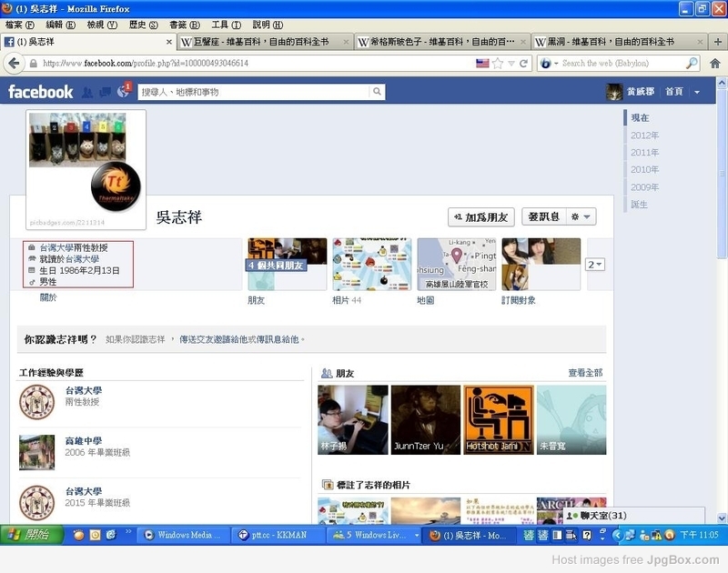Open the 相片 photos thumbnail
The height and width of the screenshot is (573, 728).
[x=371, y=264]
